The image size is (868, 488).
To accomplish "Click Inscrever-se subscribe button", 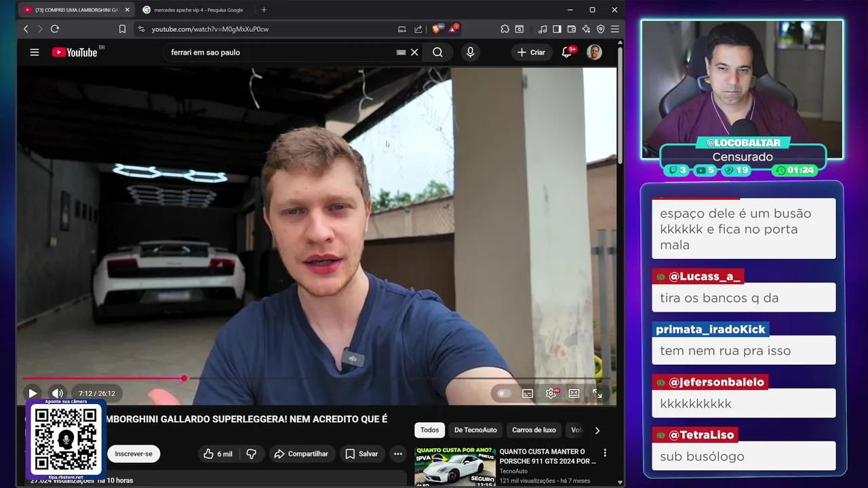I will click(134, 454).
